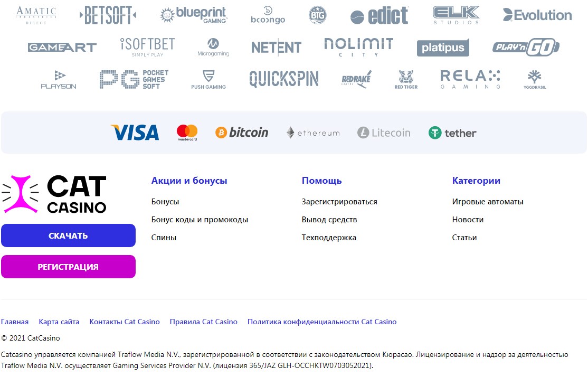This screenshot has height=377, width=588.
Task: Click the Red Tiger provider logo
Action: pos(406,79)
